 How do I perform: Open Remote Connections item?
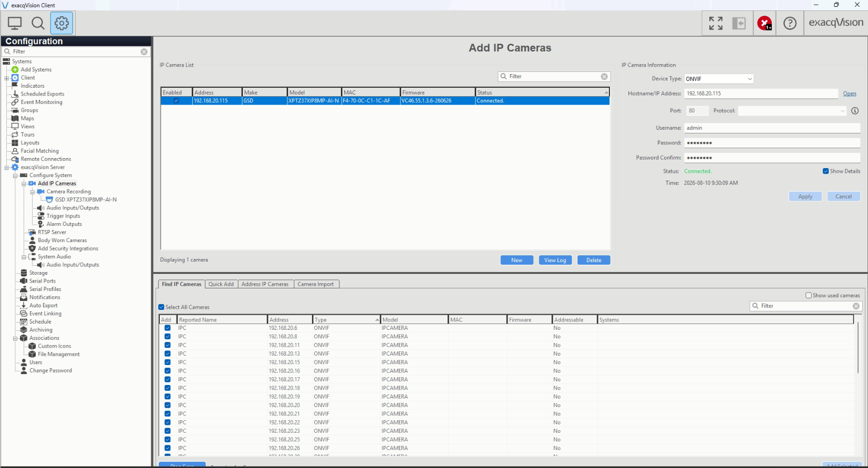46,159
